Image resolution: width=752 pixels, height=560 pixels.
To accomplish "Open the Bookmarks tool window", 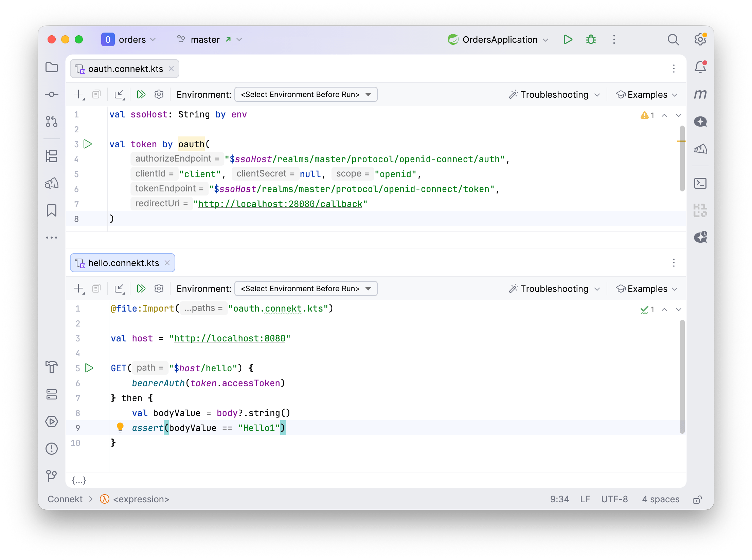I will (52, 210).
